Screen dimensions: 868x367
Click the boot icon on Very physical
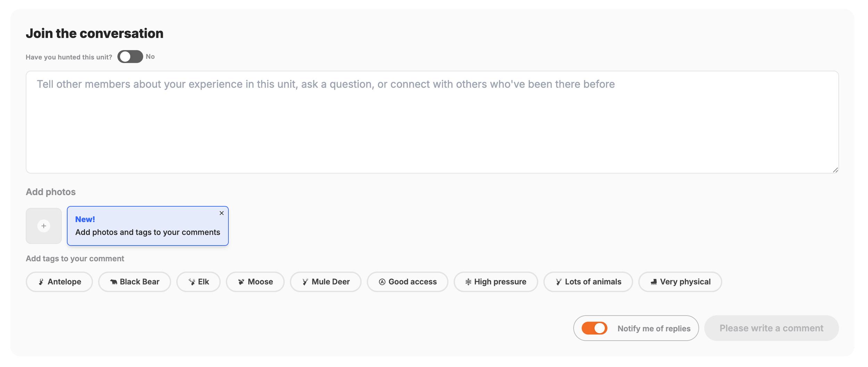653,282
